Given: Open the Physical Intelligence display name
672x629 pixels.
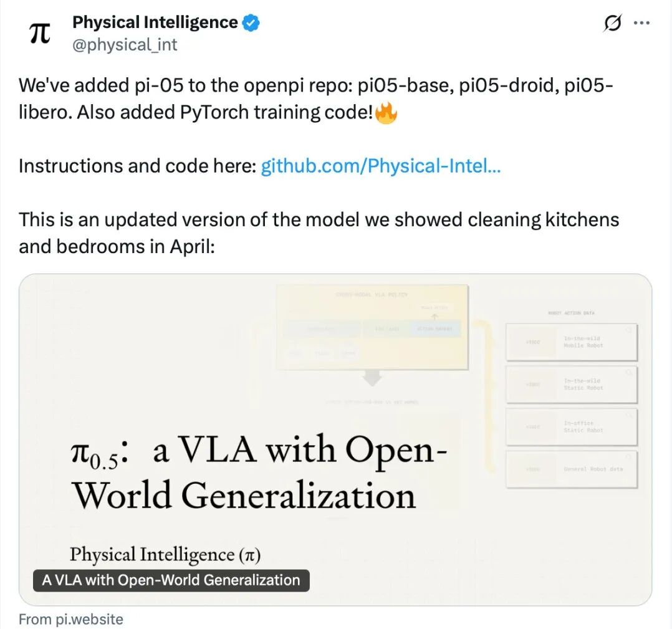Looking at the screenshot, I should (155, 22).
